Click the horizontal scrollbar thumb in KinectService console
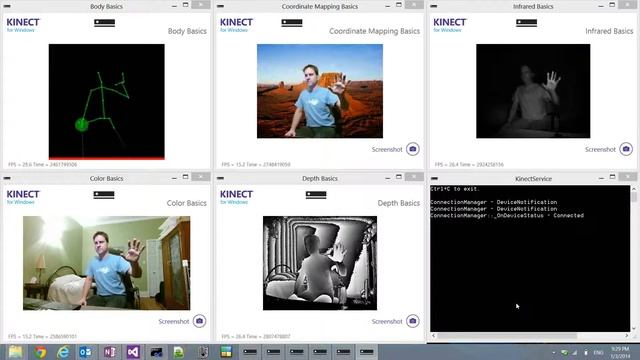Screen dimensions: 640x360 (x=507, y=336)
